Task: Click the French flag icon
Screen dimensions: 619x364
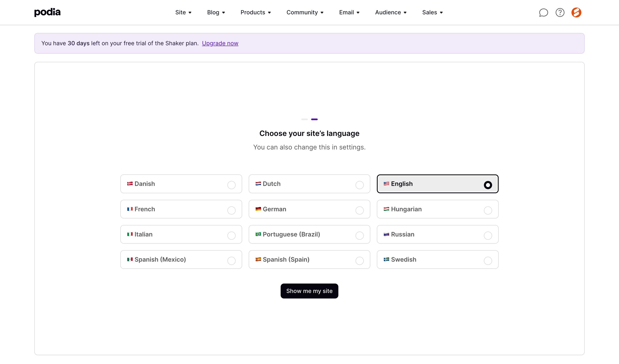Action: point(130,209)
